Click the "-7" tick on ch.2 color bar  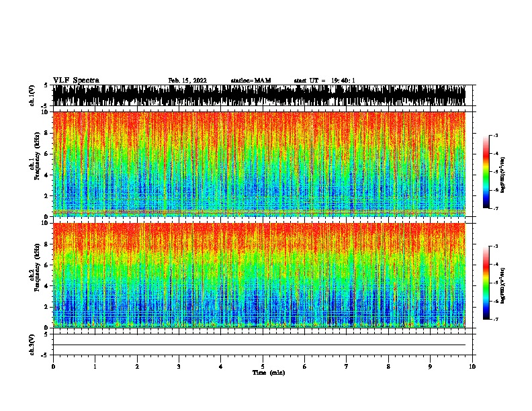495,320
